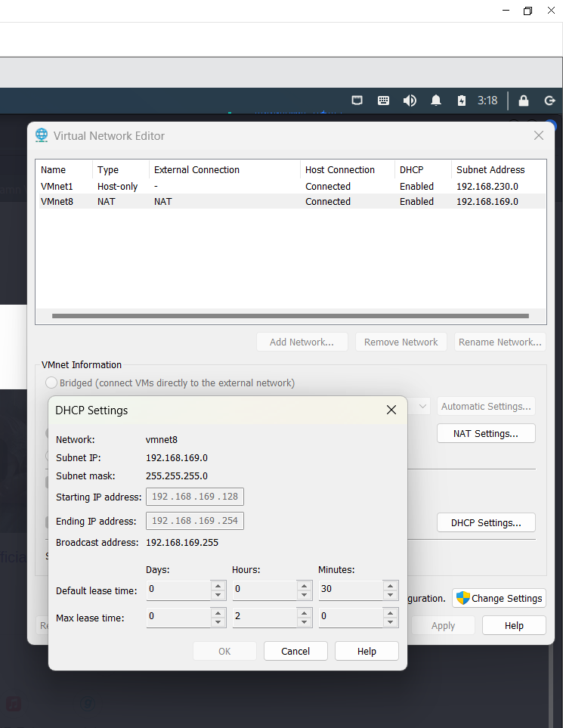This screenshot has height=728, width=563.
Task: Click the Virtual Network Editor globe icon
Action: [42, 135]
